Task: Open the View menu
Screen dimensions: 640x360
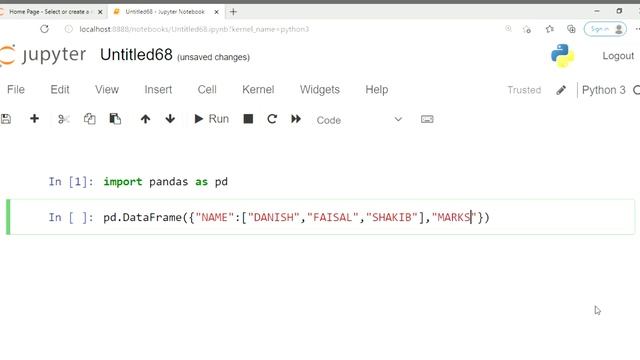Action: click(107, 89)
